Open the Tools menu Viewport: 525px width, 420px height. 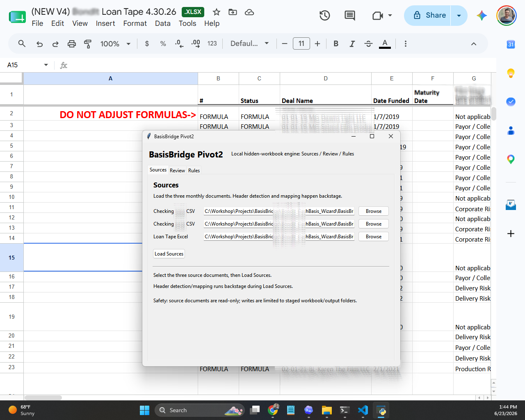point(187,23)
